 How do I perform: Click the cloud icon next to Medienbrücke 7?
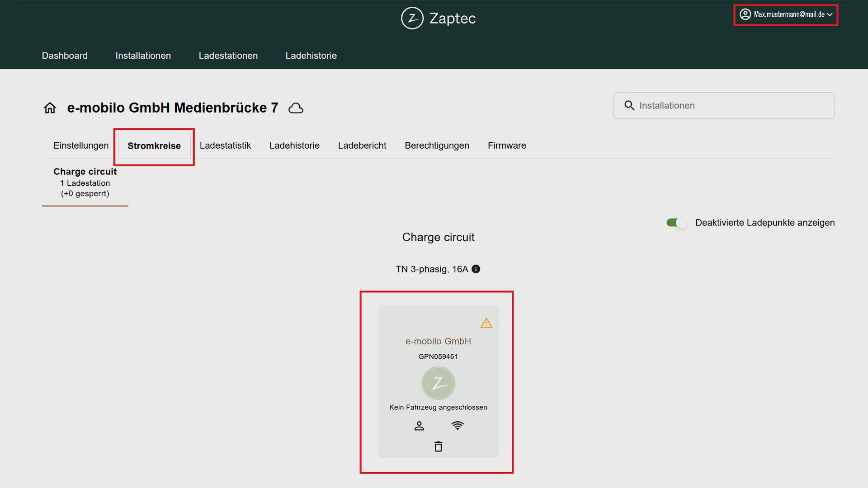[x=296, y=108]
